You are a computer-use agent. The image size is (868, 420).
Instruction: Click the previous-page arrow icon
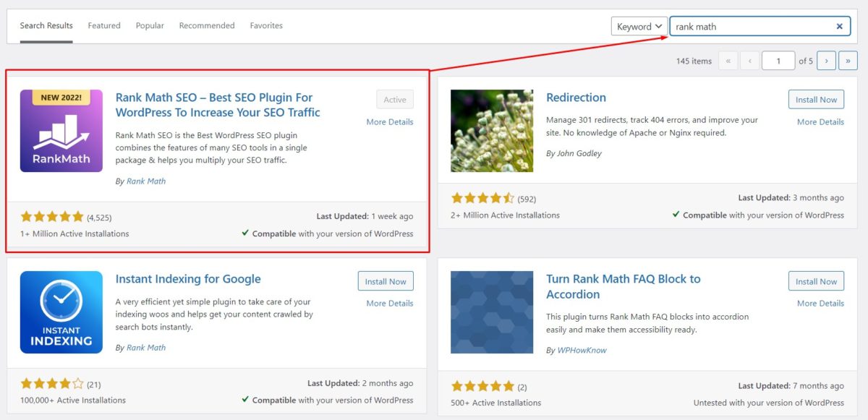point(750,61)
